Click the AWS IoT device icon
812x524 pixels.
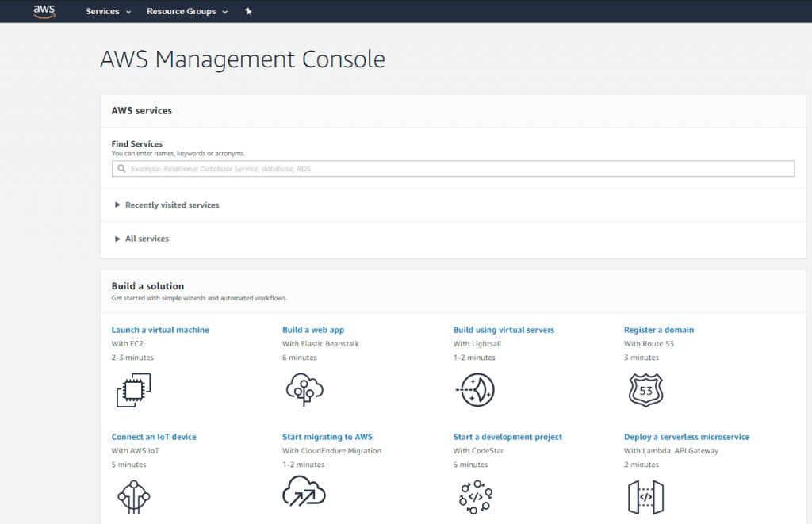click(x=133, y=496)
